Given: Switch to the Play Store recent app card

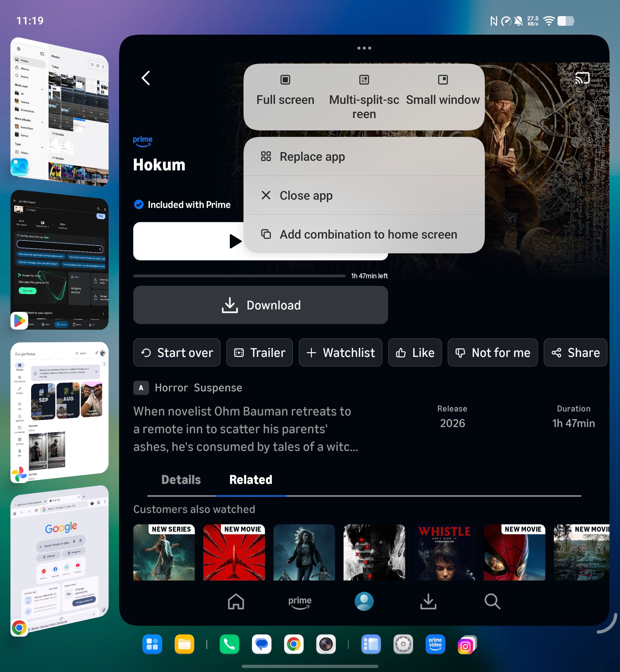Looking at the screenshot, I should tap(59, 260).
